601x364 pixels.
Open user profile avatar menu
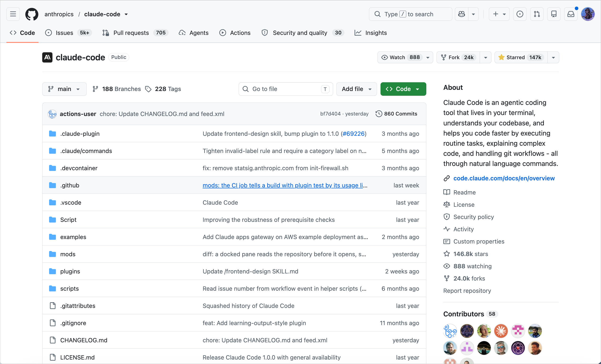[x=588, y=14]
